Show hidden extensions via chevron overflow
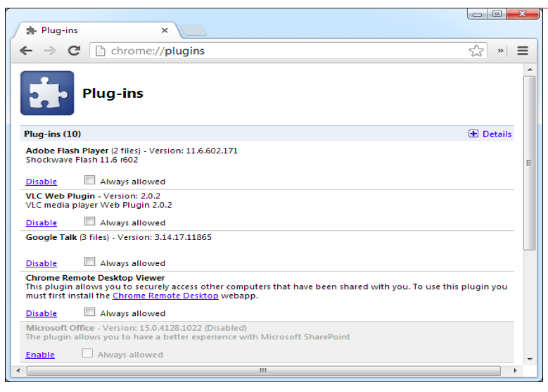The width and height of the screenshot is (548, 392). pyautogui.click(x=501, y=51)
